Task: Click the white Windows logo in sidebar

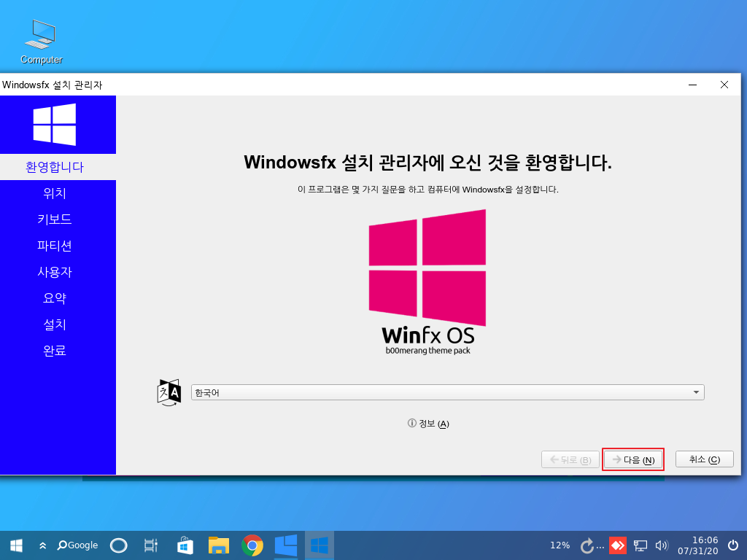Action: click(x=54, y=124)
